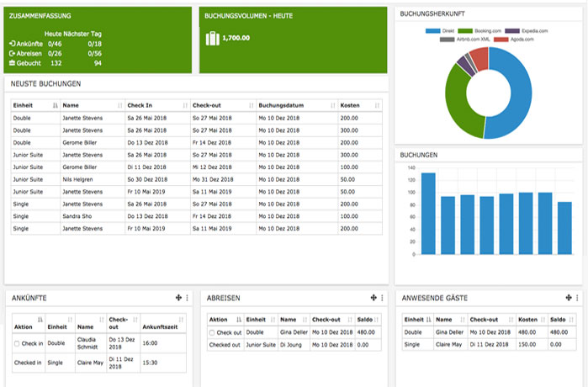Screen dimensions: 588x387
Task: Open the Ankünfte panel options menu
Action: pos(187,298)
